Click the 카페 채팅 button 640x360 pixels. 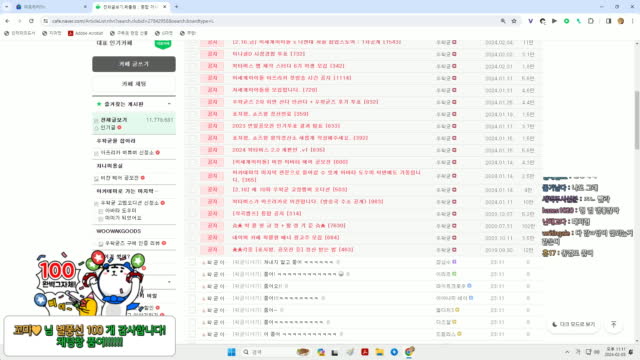(134, 84)
